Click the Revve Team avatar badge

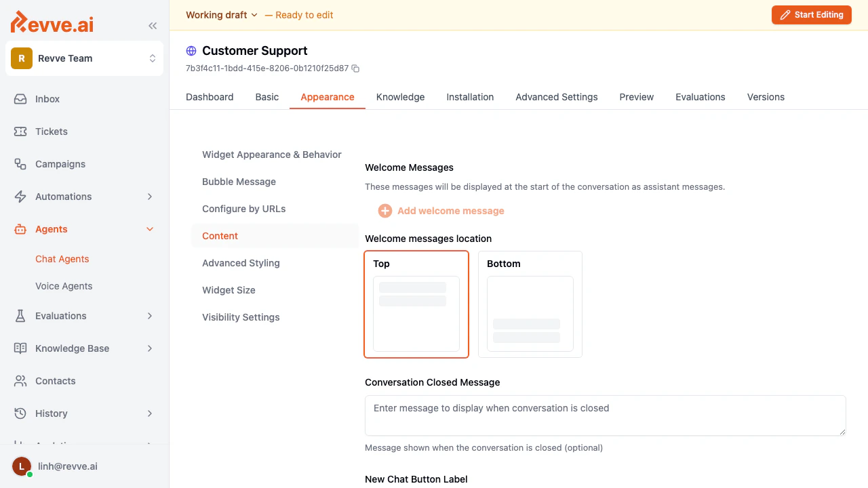tap(22, 58)
